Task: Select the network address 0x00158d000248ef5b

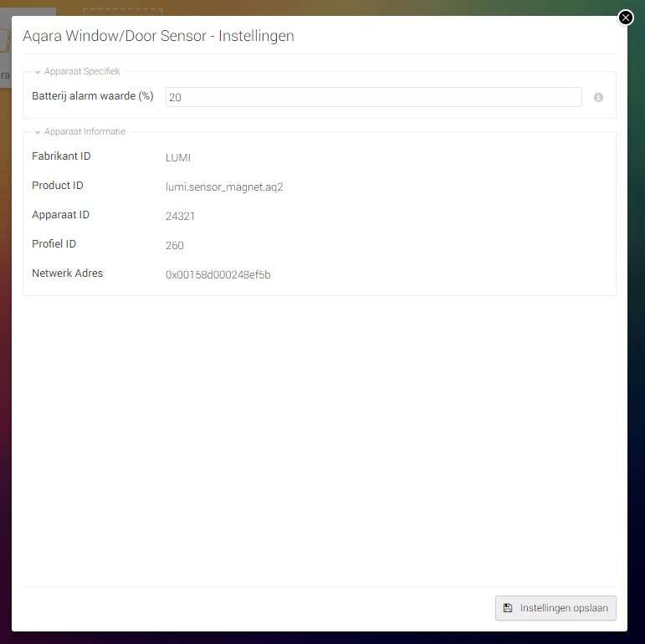Action: coord(218,274)
